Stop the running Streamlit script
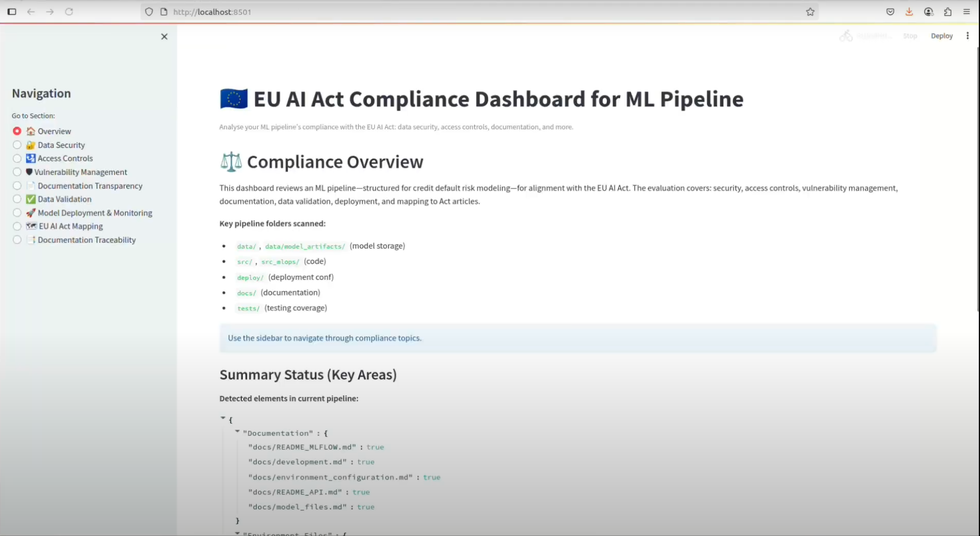980x536 pixels. (x=910, y=36)
